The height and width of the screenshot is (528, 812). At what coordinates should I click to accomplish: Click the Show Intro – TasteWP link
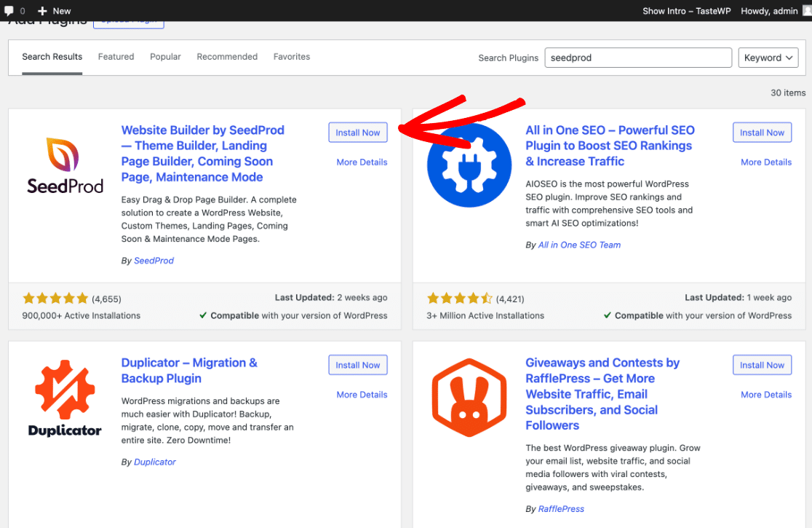click(685, 11)
